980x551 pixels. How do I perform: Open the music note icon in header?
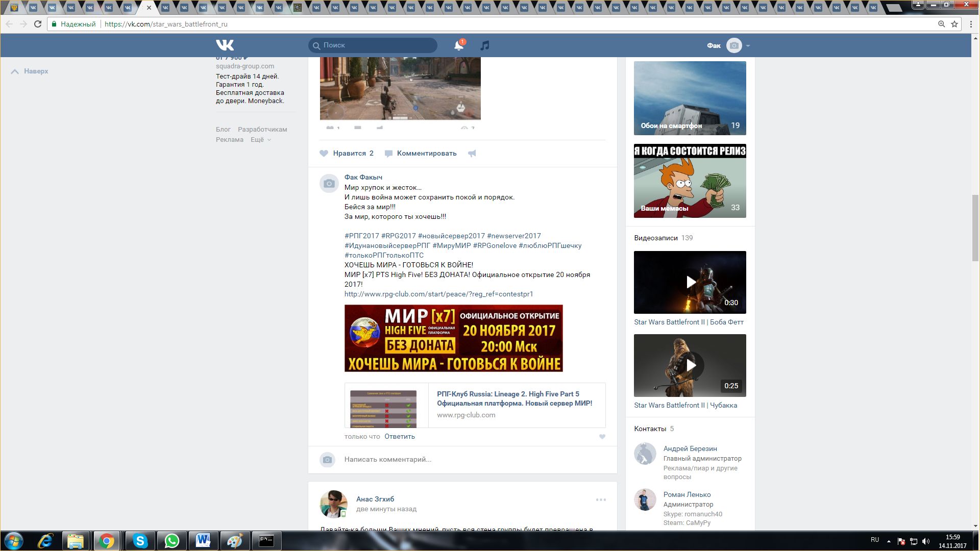pyautogui.click(x=485, y=45)
